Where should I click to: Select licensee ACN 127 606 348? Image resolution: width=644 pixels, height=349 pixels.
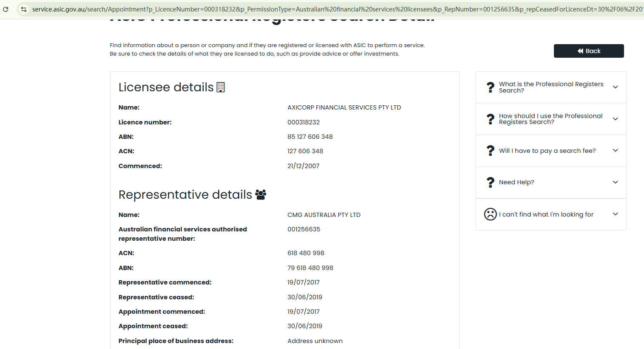(305, 151)
